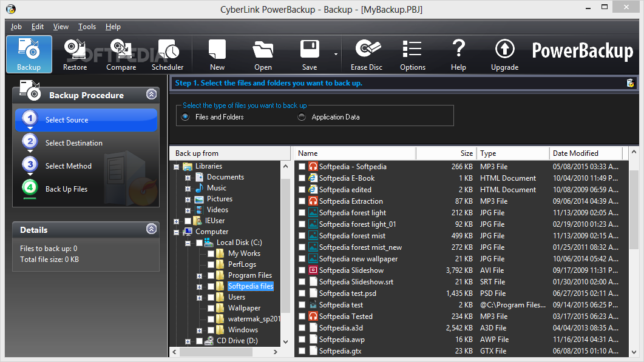Launch the Erase Disc tool
Viewport: 644px width, 362px height.
point(367,54)
